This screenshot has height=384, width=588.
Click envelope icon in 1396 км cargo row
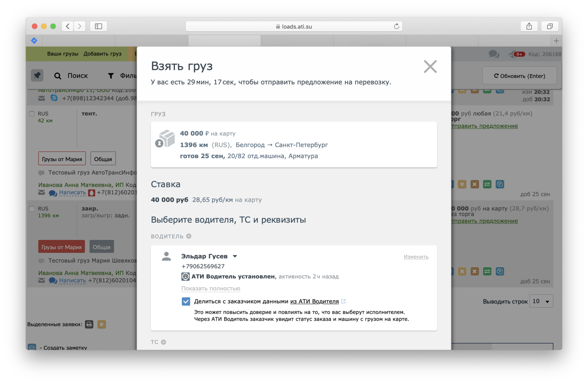(42, 280)
